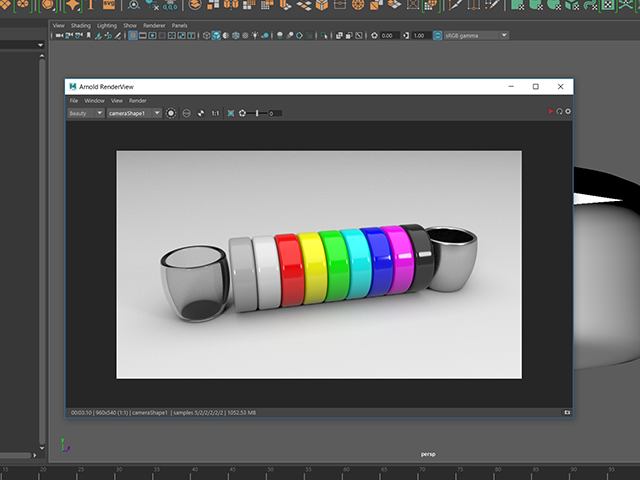
Task: Toggle shadows icon in viewport toolbar
Action: click(x=265, y=36)
